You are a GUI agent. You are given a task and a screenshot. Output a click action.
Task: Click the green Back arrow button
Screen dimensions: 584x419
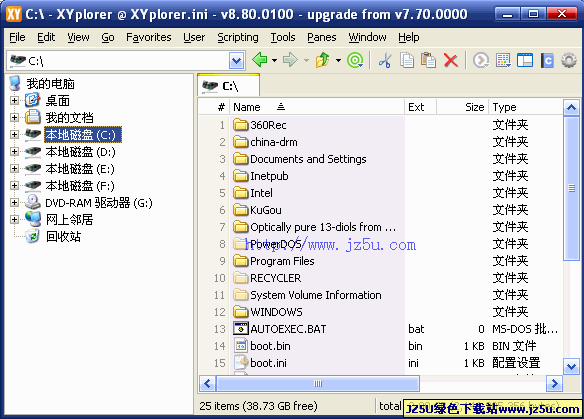pyautogui.click(x=260, y=60)
